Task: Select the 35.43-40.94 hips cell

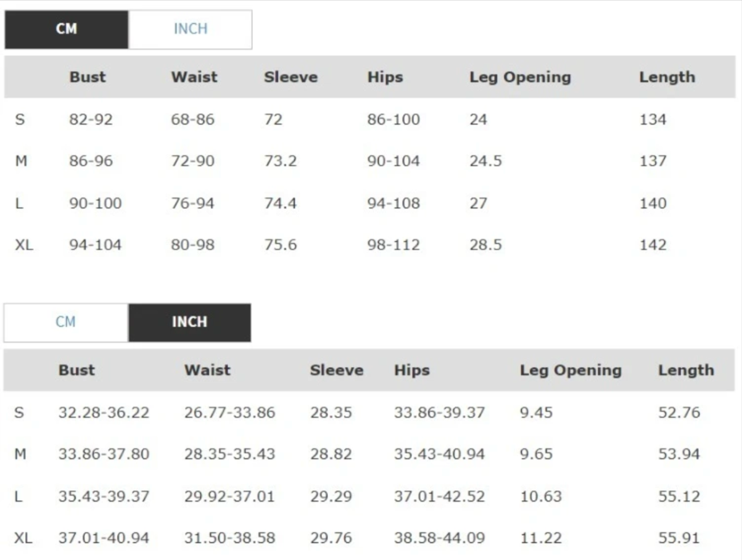Action: (439, 455)
